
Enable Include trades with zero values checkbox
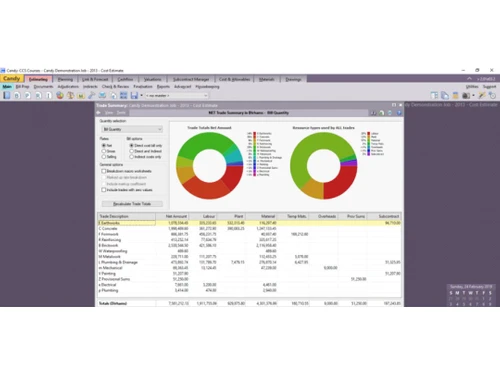click(104, 190)
